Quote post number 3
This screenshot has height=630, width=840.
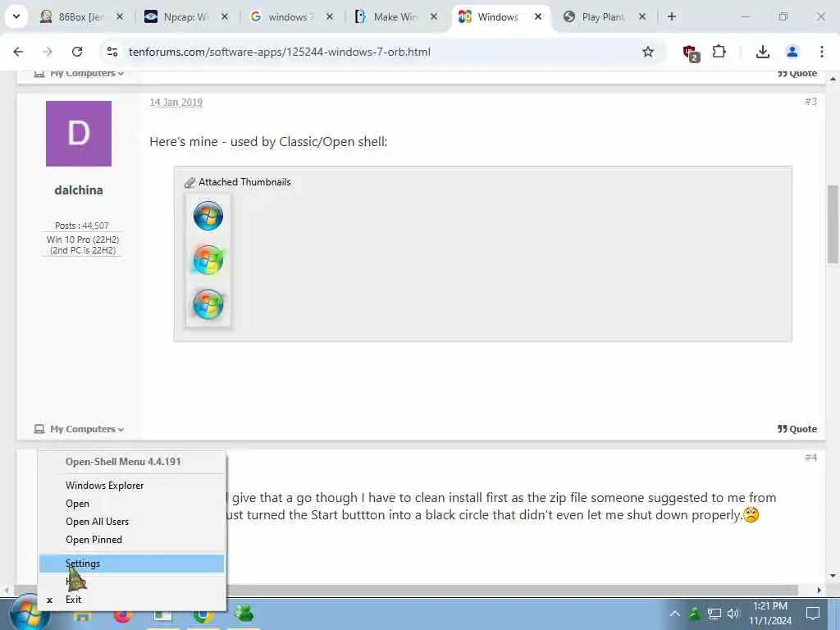(x=797, y=429)
